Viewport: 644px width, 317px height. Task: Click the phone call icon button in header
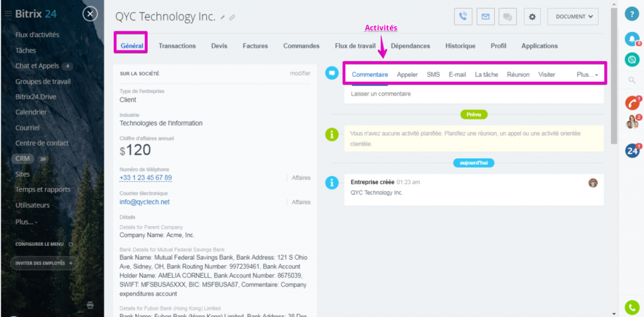pos(463,17)
